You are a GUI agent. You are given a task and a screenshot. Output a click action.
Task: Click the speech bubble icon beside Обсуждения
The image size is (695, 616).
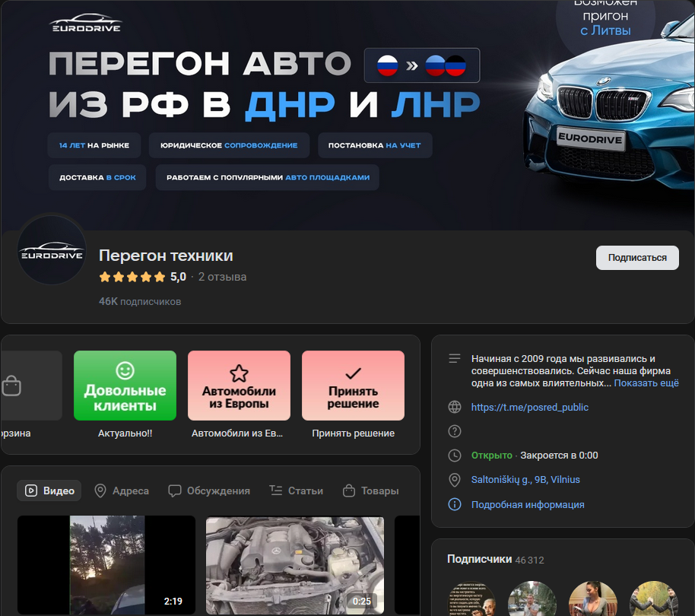[175, 491]
